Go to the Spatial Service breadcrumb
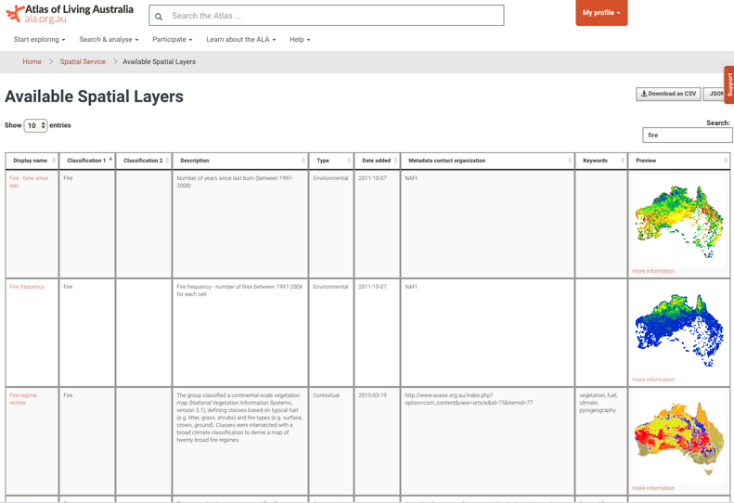 [x=82, y=62]
